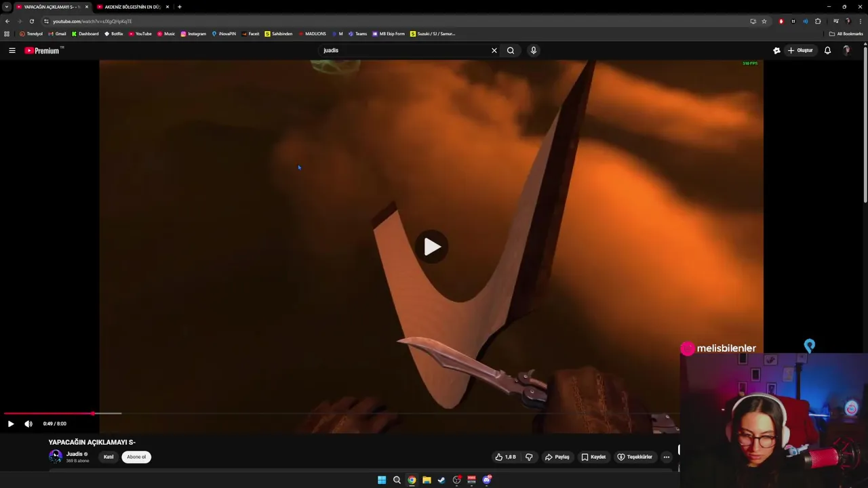Run search with the magnifier button
This screenshot has height=488, width=868.
point(511,50)
